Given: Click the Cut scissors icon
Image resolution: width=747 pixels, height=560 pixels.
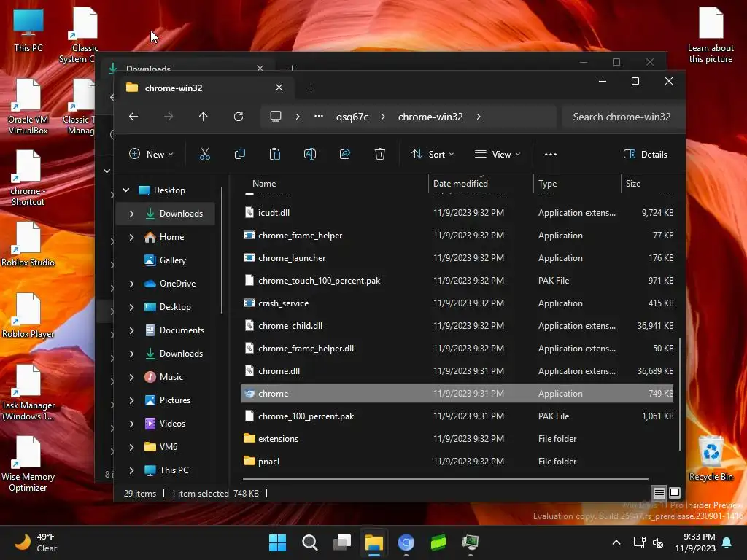Looking at the screenshot, I should [x=204, y=154].
